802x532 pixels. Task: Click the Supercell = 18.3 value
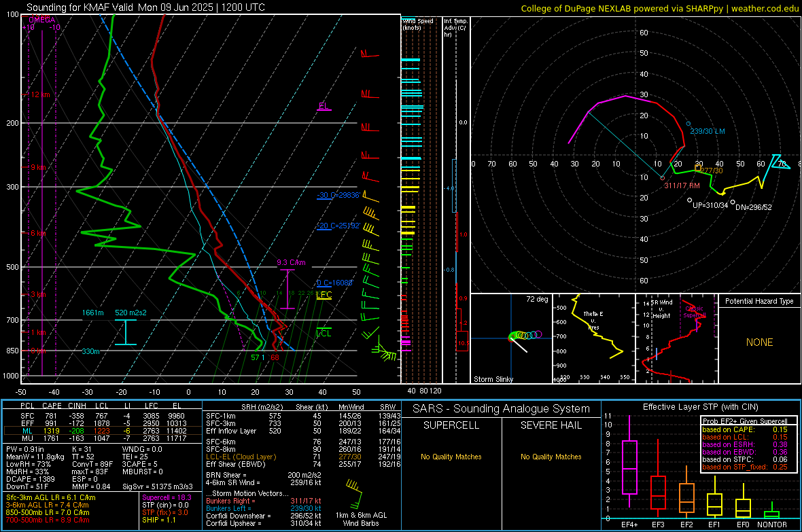[167, 497]
